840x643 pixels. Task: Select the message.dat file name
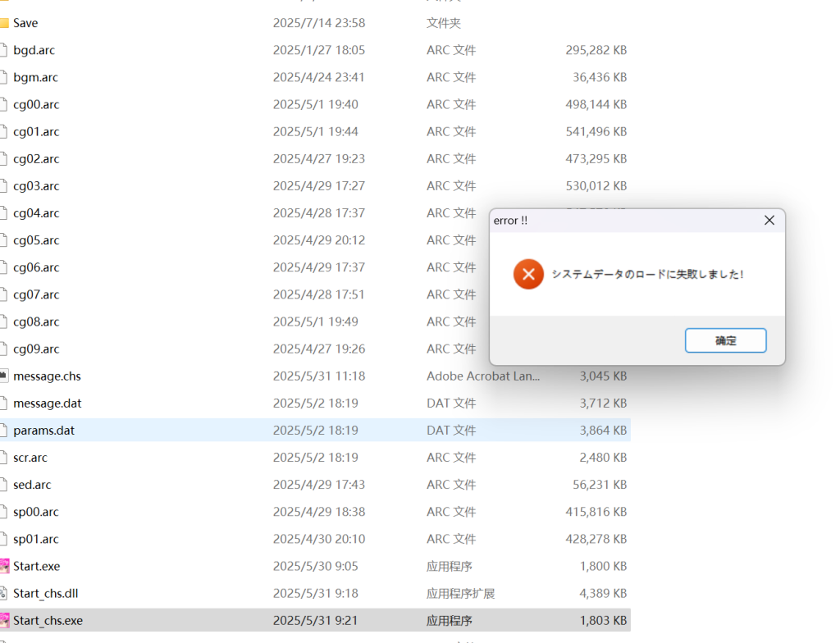[47, 404]
